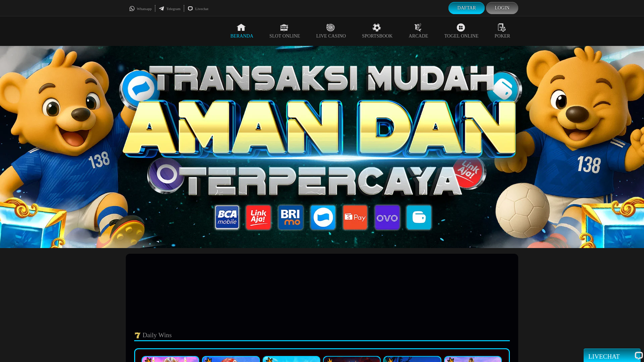Open Togel Online lottery ball icon
Image resolution: width=644 pixels, height=362 pixels.
461,27
